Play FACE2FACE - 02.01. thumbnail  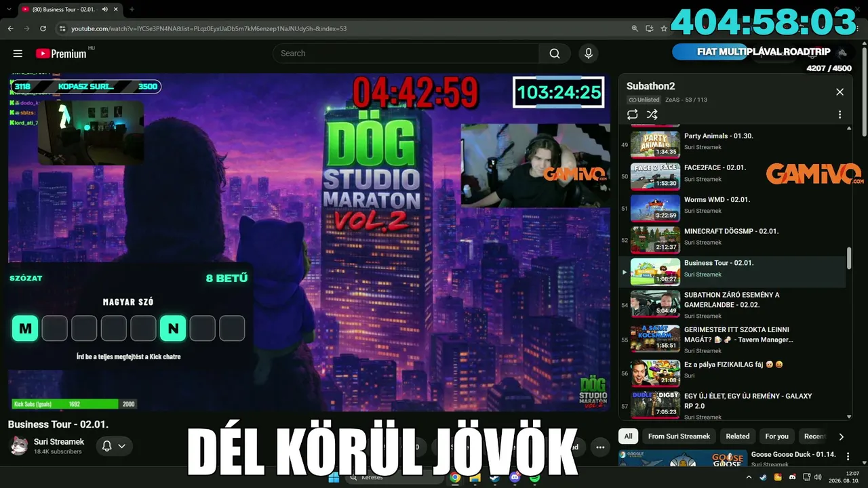pyautogui.click(x=655, y=176)
